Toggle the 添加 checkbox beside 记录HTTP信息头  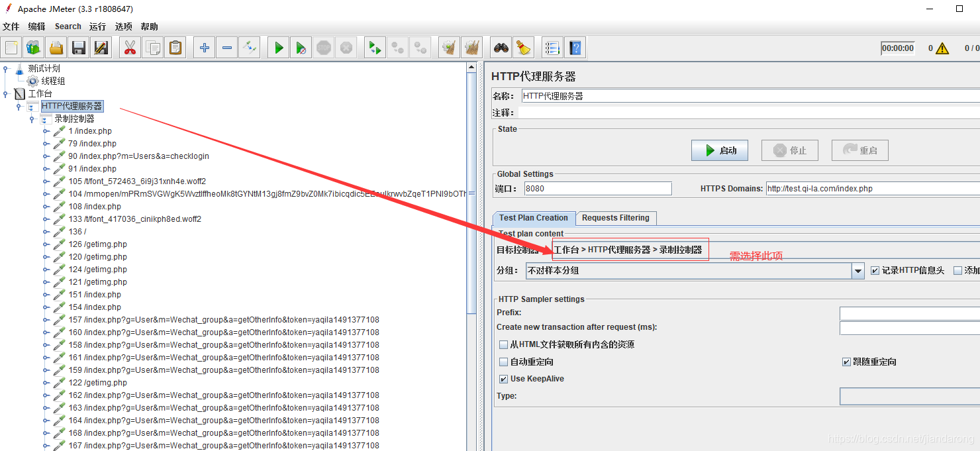tap(957, 270)
